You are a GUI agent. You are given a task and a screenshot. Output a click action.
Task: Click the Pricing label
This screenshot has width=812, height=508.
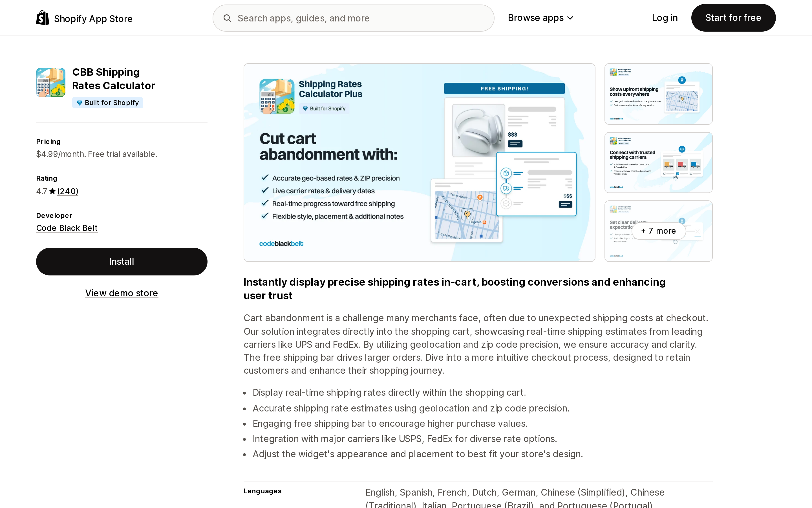(x=48, y=142)
